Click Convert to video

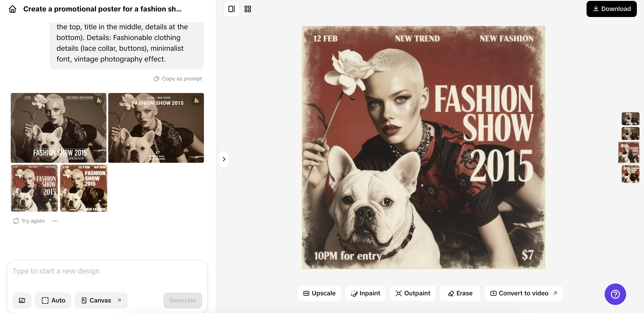tap(523, 293)
